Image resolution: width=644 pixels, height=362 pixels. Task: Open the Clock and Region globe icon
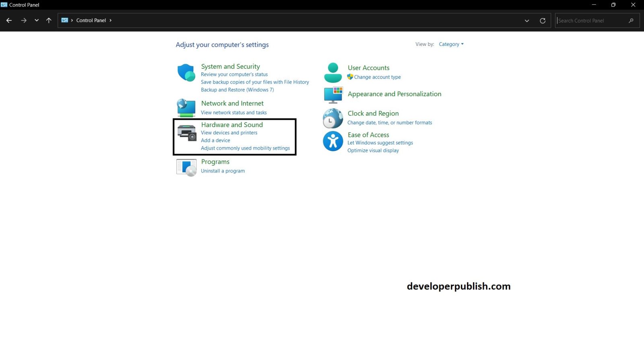pyautogui.click(x=333, y=118)
